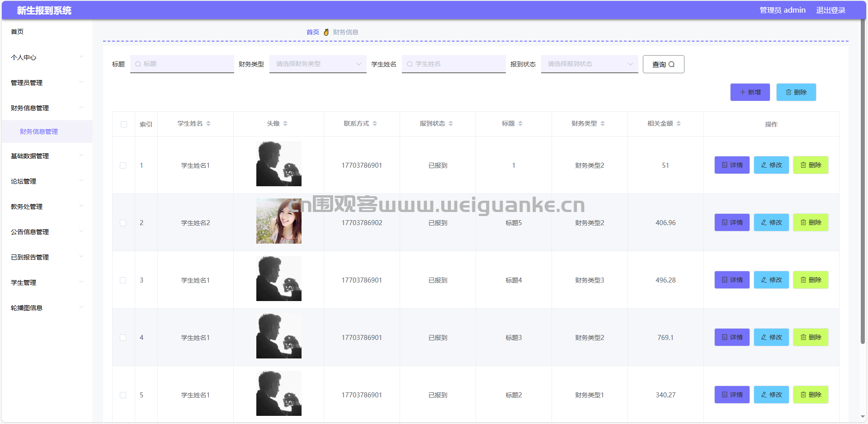Viewport: 868px width, 424px height.
Task: Click 退出登录 to log out
Action: click(x=830, y=10)
